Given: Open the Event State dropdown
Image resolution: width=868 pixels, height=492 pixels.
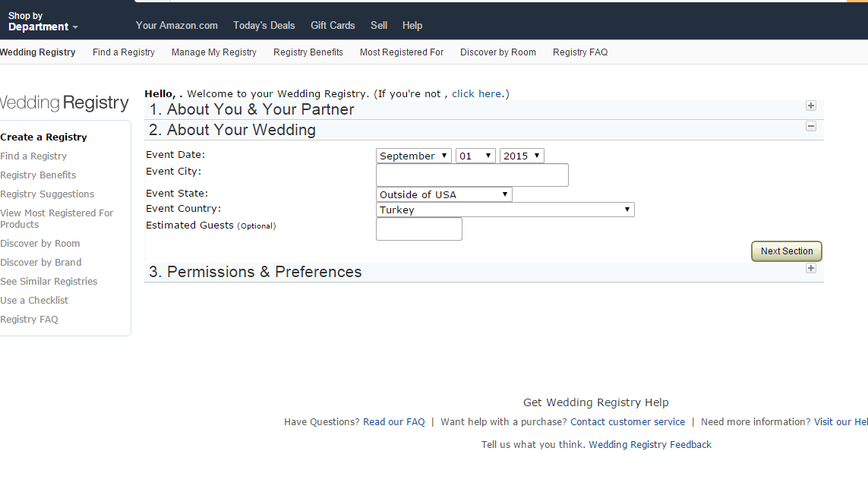Looking at the screenshot, I should pos(444,194).
